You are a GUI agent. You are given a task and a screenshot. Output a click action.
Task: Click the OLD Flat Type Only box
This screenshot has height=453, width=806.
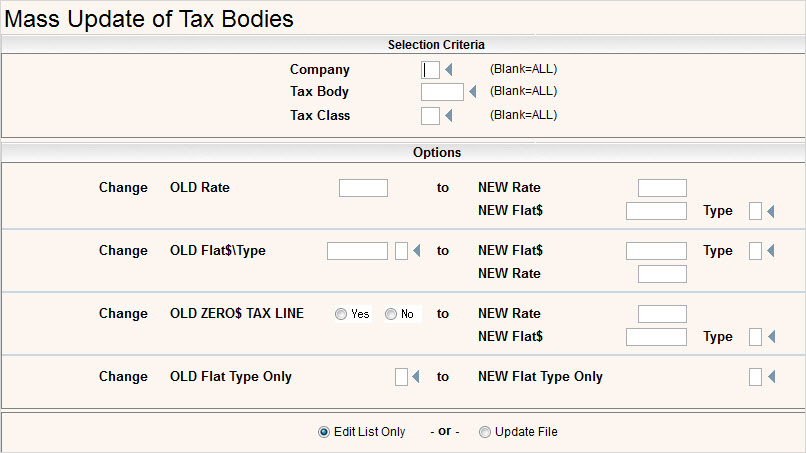click(401, 377)
